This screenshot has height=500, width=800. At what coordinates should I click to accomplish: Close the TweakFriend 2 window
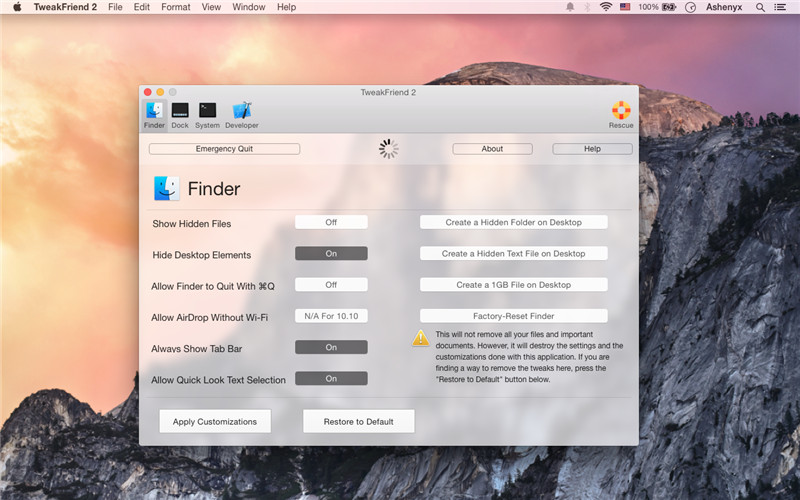click(x=147, y=92)
